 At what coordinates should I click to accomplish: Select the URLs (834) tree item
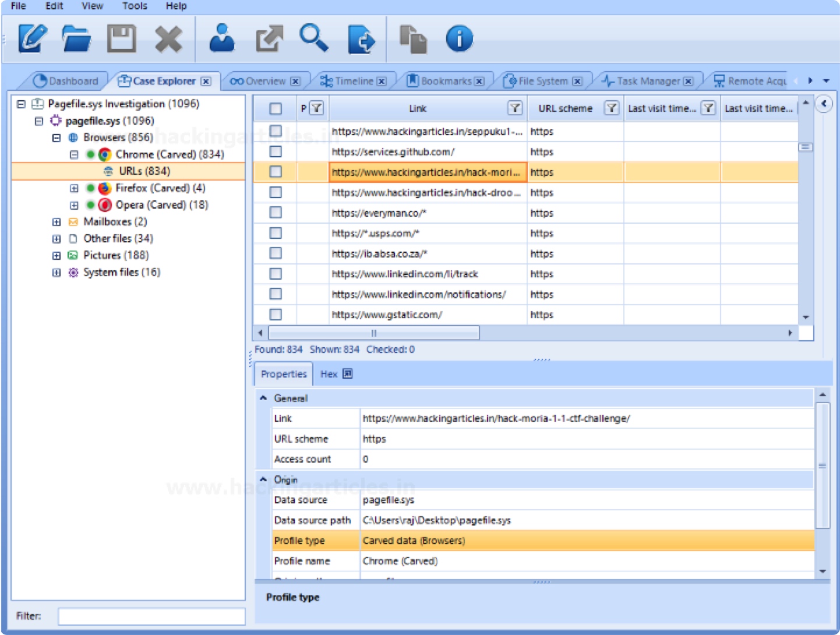coord(144,171)
